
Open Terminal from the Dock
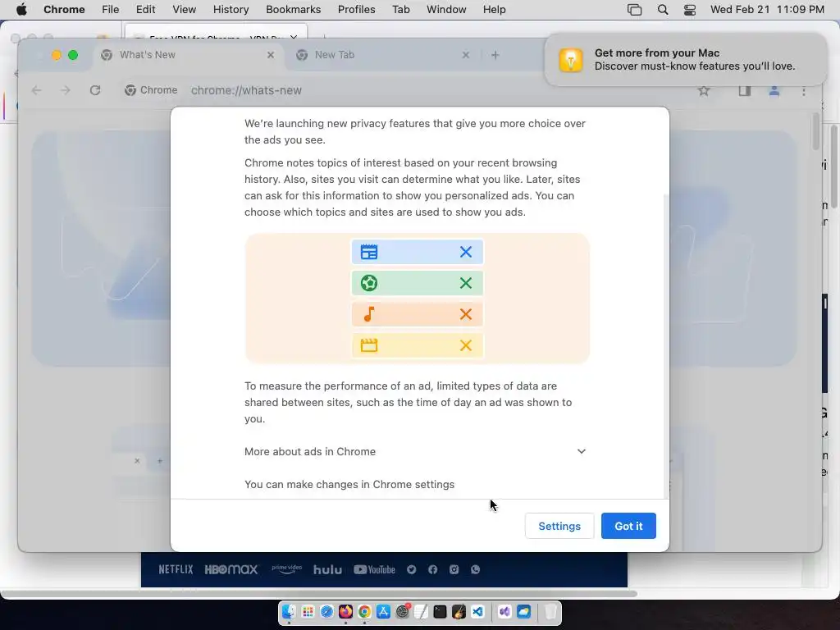pos(440,611)
